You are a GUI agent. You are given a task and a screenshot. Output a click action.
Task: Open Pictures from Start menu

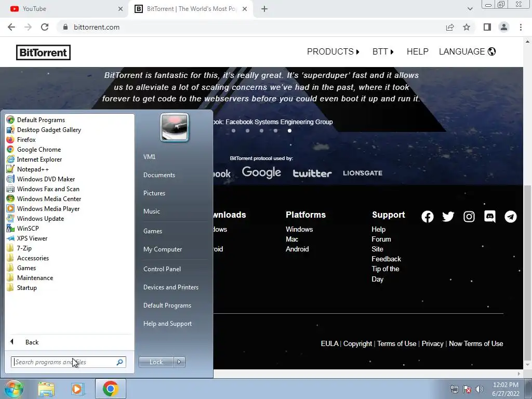(154, 193)
